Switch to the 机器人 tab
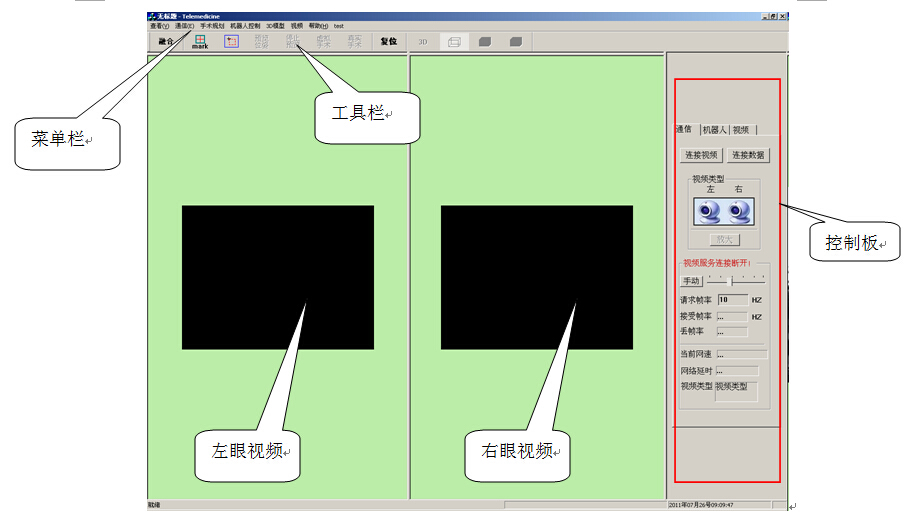Image resolution: width=912 pixels, height=528 pixels. click(x=714, y=130)
